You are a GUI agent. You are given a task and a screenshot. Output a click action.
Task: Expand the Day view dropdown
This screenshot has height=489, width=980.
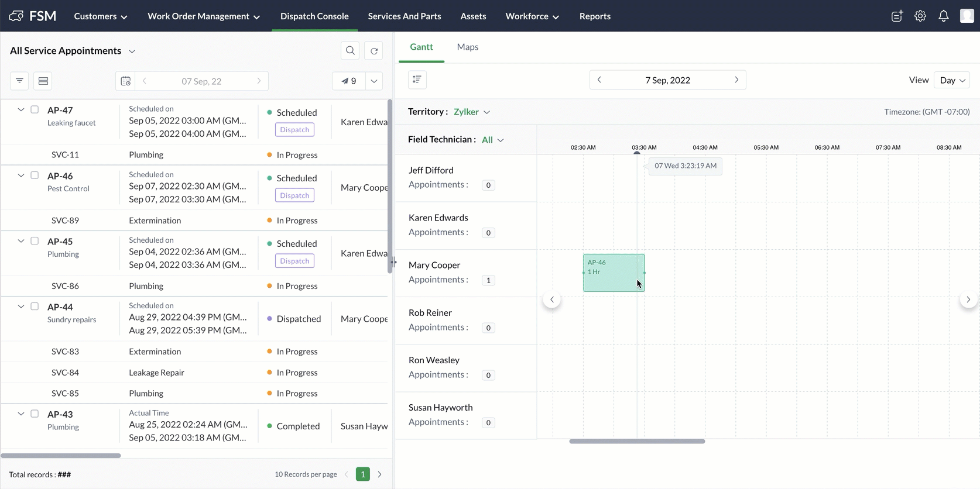click(x=952, y=80)
